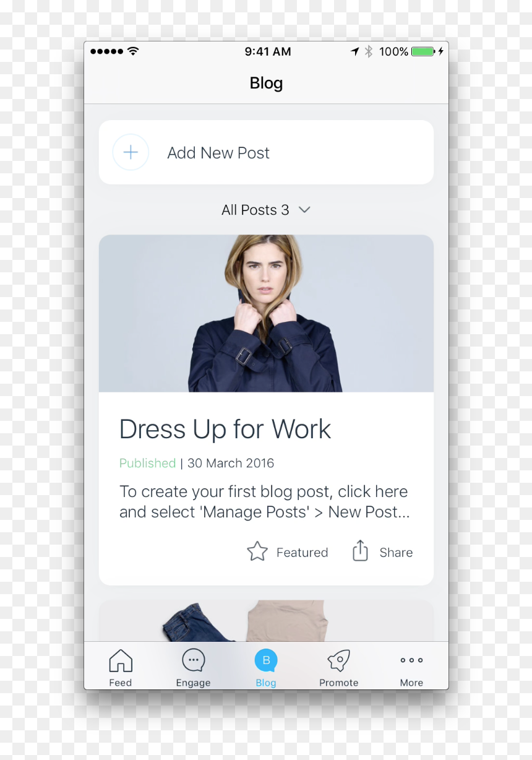Viewport: 532px width, 760px height.
Task: Switch to the Feed tab label
Action: [x=121, y=683]
